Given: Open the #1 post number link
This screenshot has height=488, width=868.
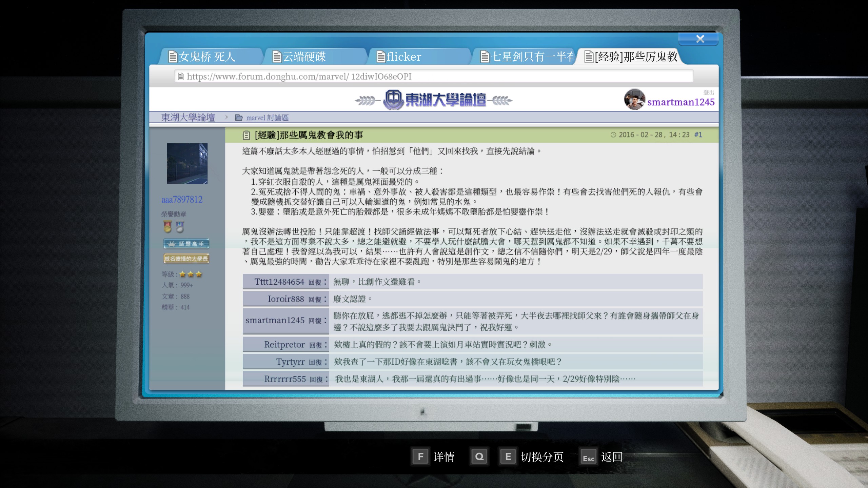Looking at the screenshot, I should (698, 135).
